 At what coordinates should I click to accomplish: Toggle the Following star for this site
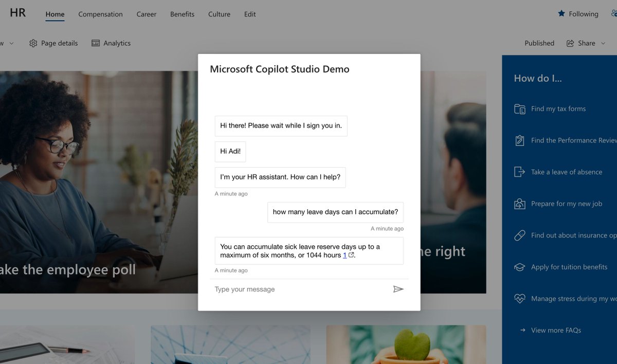[560, 14]
